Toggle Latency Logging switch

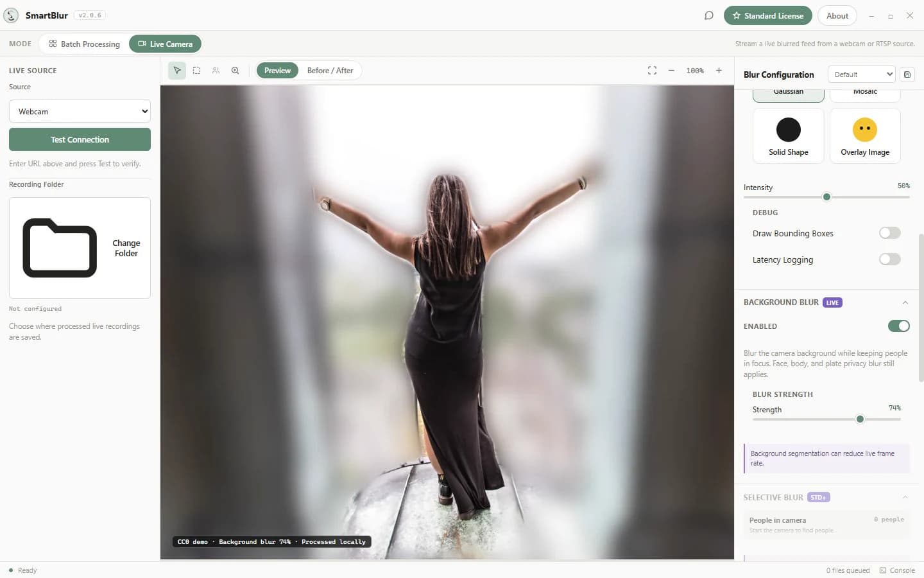coord(890,259)
